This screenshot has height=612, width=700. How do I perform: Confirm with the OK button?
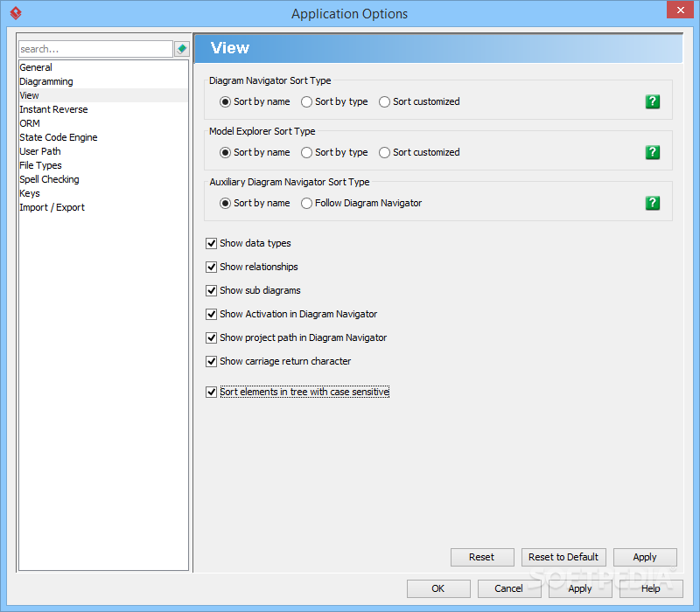(x=438, y=588)
